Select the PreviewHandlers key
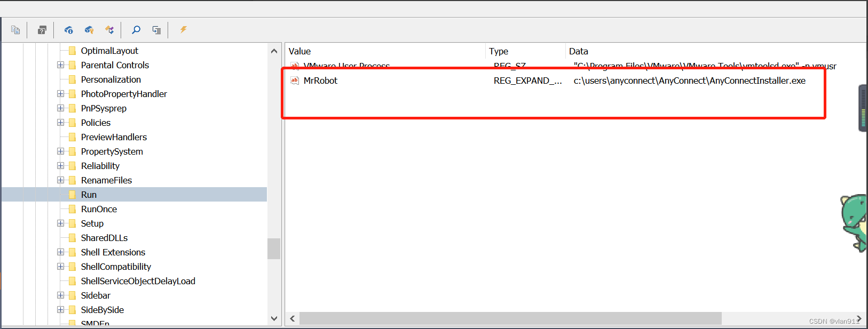 point(114,137)
